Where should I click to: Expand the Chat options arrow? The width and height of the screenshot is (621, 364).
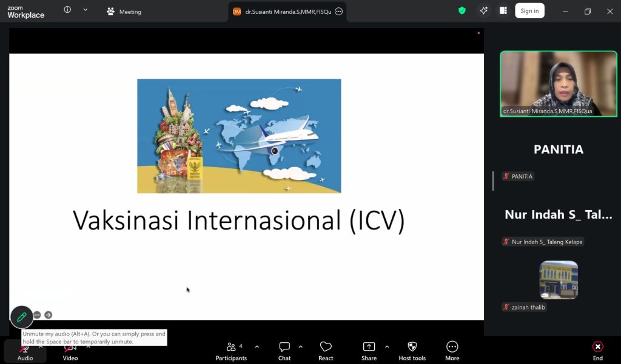(x=301, y=346)
